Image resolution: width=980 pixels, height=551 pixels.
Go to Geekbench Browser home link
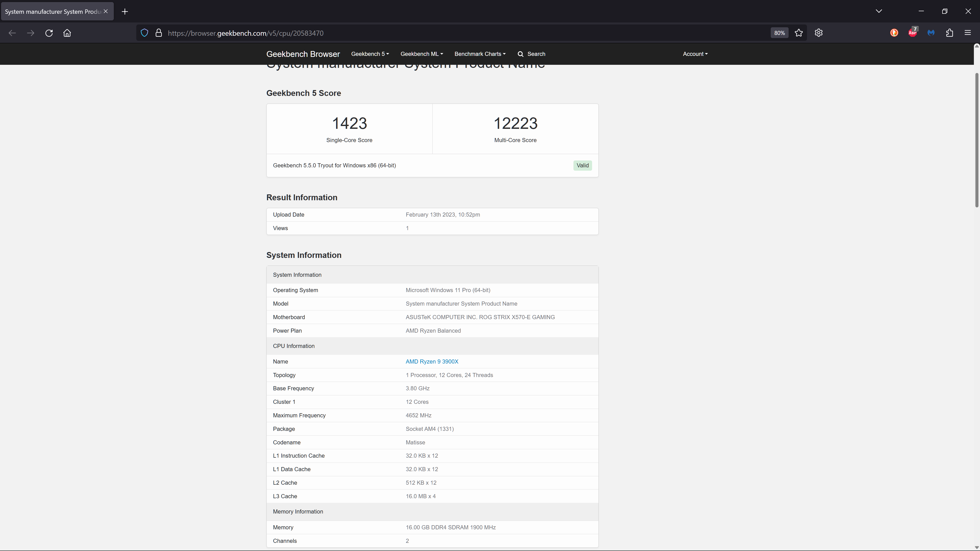click(x=303, y=54)
